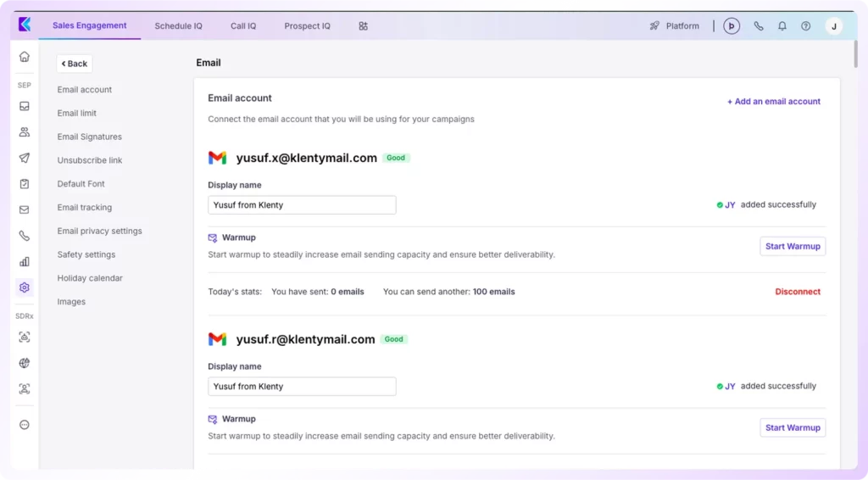The width and height of the screenshot is (868, 480).
Task: Click the '100 emails' remaining value
Action: coord(493,292)
